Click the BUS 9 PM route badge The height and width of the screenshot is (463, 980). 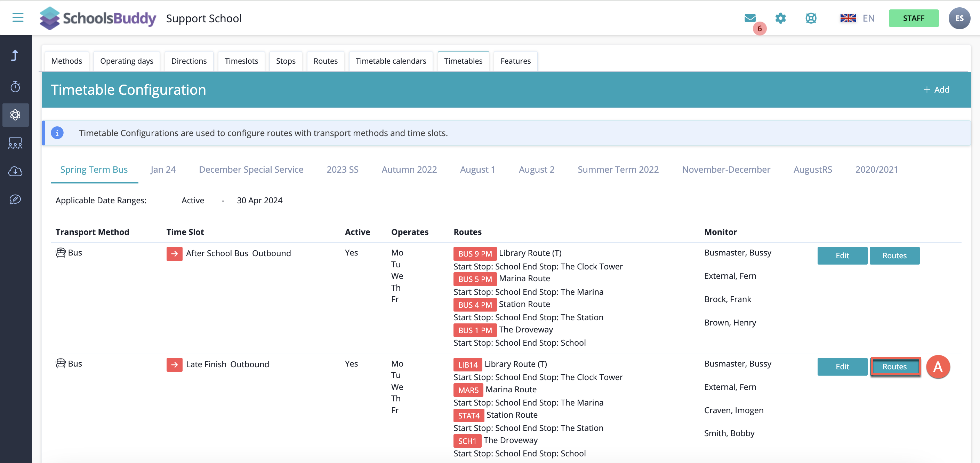point(474,253)
